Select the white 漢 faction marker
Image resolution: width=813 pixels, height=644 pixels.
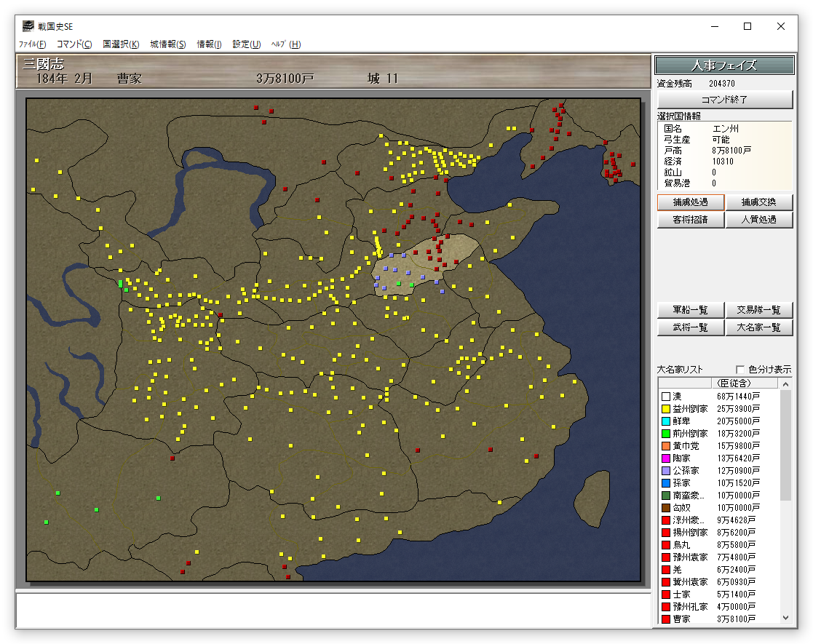(x=665, y=397)
